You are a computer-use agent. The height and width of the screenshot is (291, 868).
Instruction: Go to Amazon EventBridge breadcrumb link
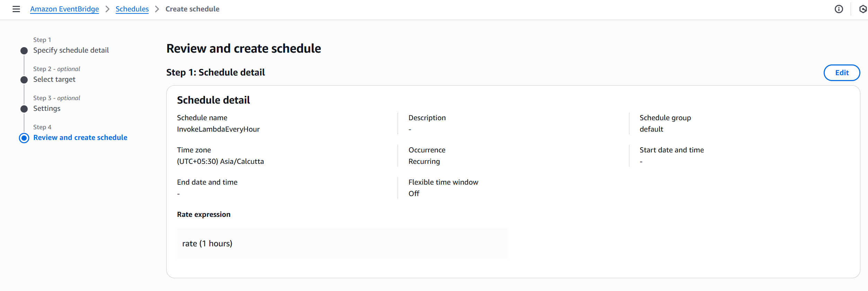(64, 9)
